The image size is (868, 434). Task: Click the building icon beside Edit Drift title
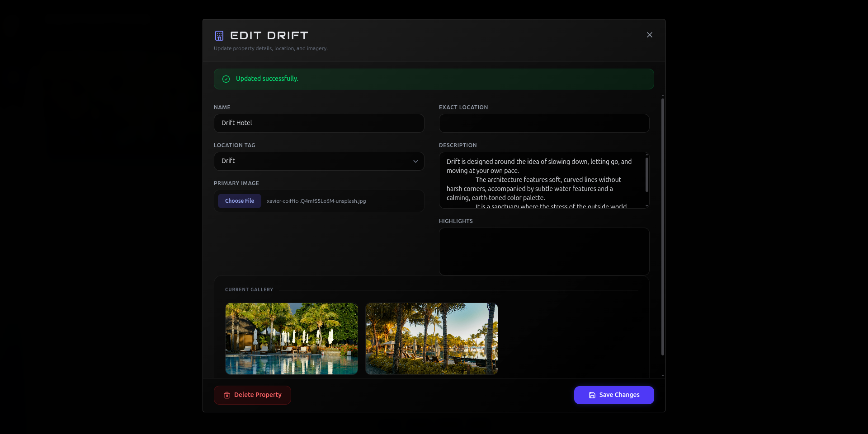(x=219, y=36)
